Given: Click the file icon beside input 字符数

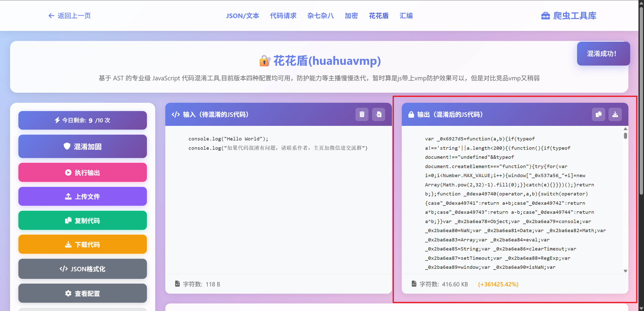Looking at the screenshot, I should pos(177,284).
